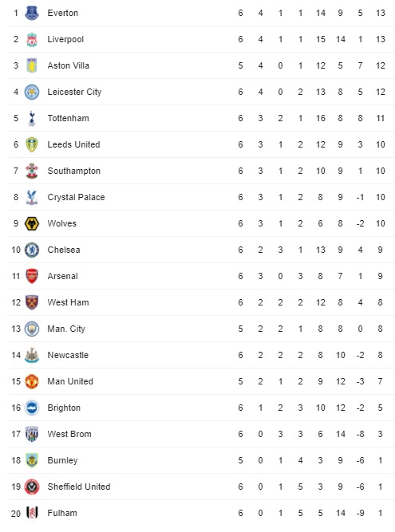395x532 pixels.
Task: Click the Wolves wolf-head crest
Action: (x=32, y=223)
